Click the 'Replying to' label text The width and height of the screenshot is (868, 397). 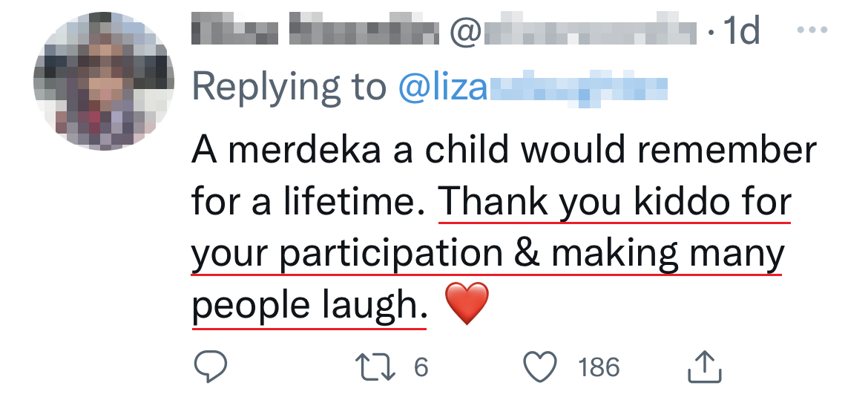click(289, 88)
